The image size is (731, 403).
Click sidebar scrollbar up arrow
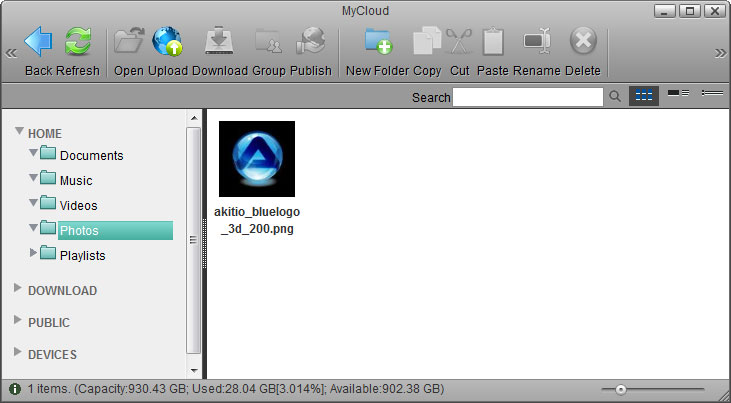[194, 118]
